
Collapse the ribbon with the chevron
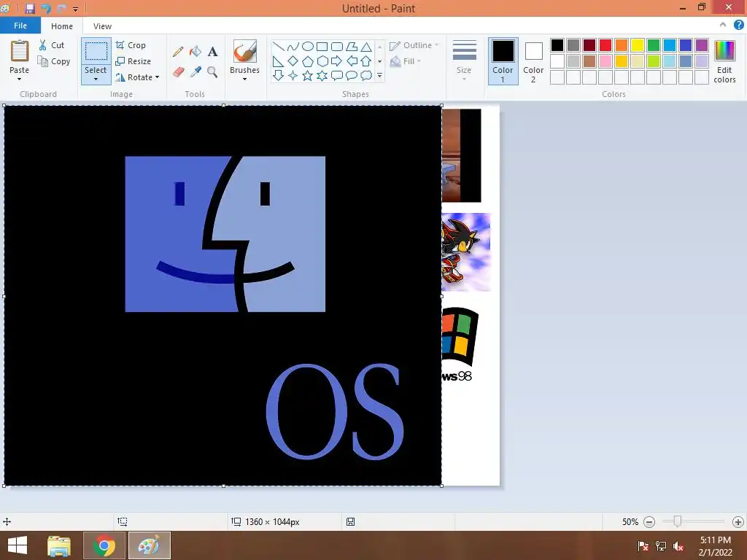(723, 25)
